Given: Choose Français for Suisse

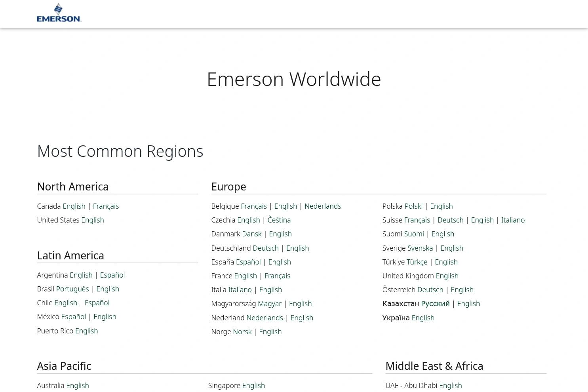Looking at the screenshot, I should click(x=417, y=220).
